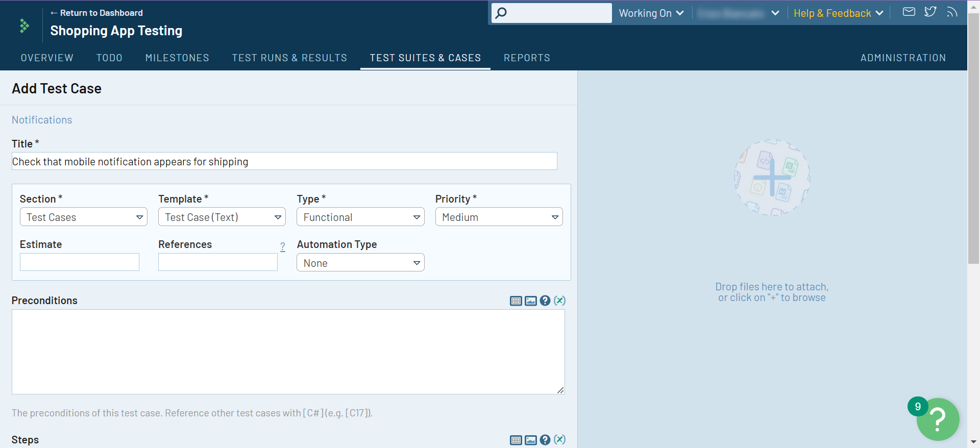The width and height of the screenshot is (980, 448).
Task: Insert table in Steps field
Action: coord(516,440)
